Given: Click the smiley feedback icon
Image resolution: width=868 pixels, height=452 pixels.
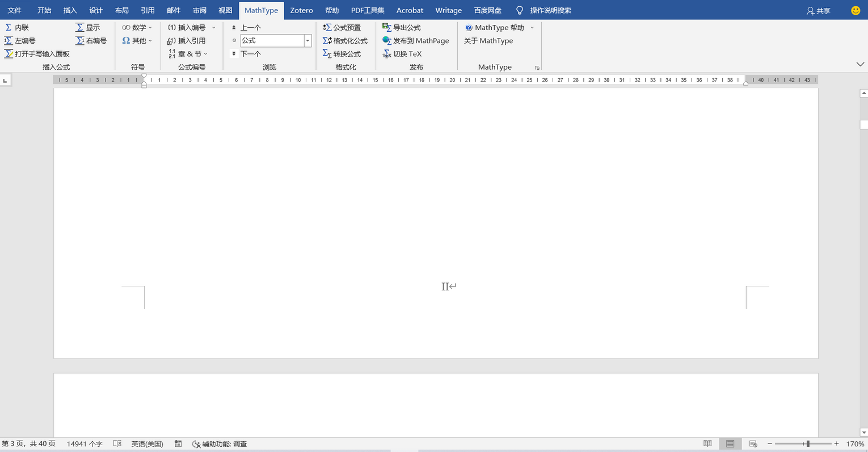Looking at the screenshot, I should (x=856, y=10).
